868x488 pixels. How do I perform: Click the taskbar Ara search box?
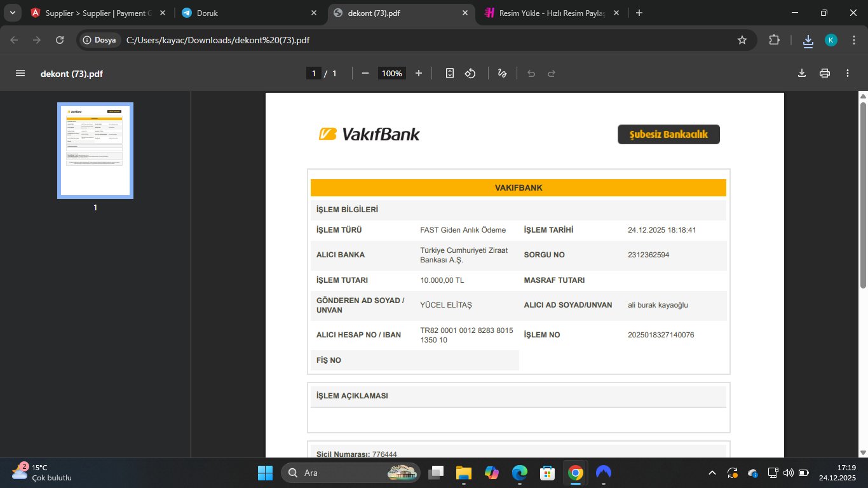[x=351, y=473]
